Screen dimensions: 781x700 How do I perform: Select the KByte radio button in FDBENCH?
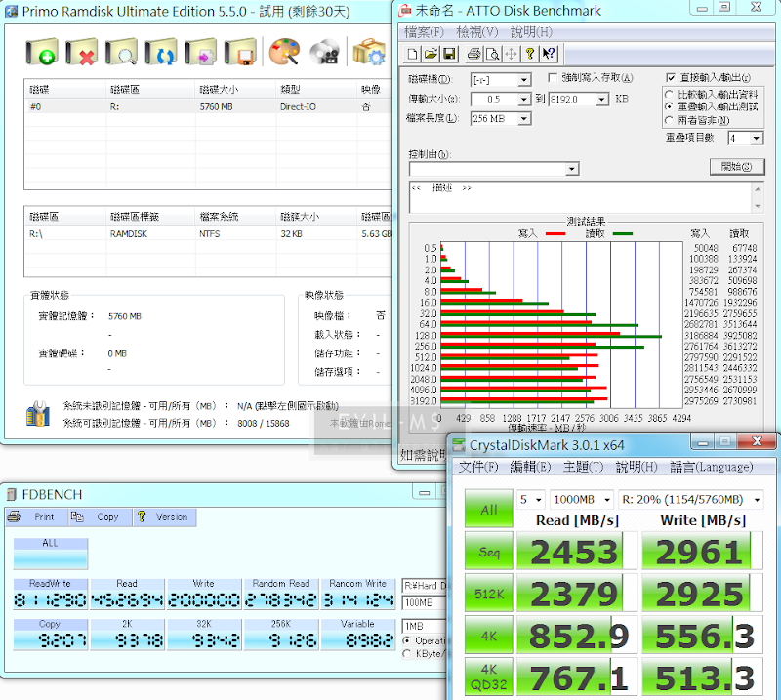click(407, 653)
